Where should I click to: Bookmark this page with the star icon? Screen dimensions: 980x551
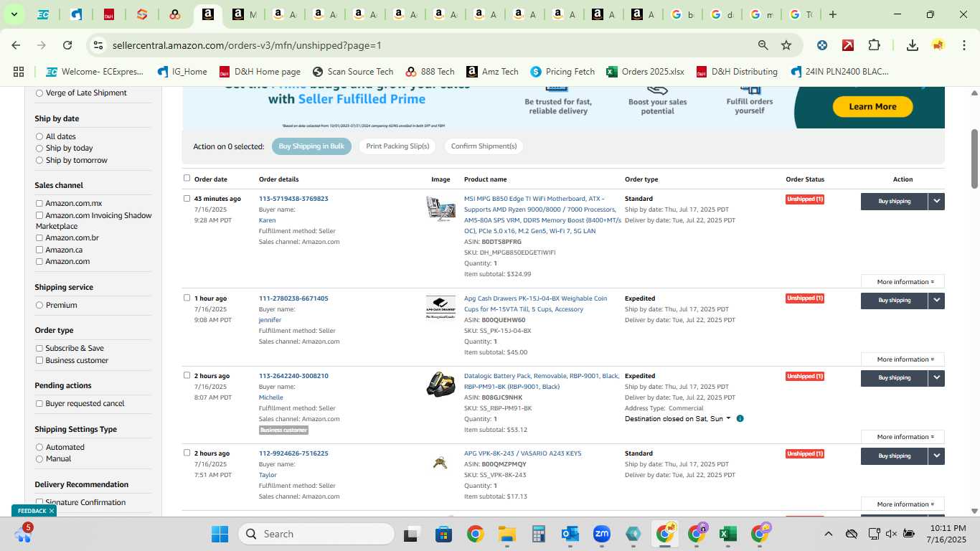coord(786,45)
